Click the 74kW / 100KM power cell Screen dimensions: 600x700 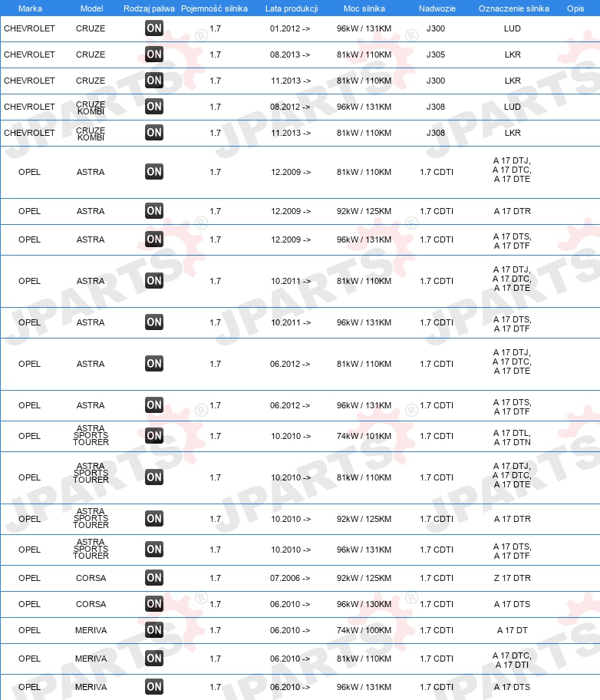click(x=364, y=630)
